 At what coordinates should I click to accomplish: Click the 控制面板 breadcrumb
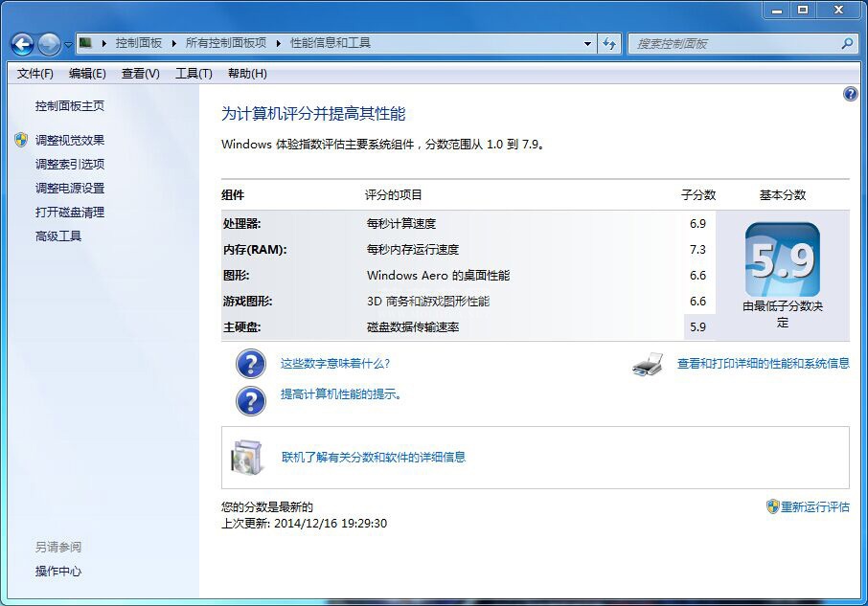[x=138, y=43]
